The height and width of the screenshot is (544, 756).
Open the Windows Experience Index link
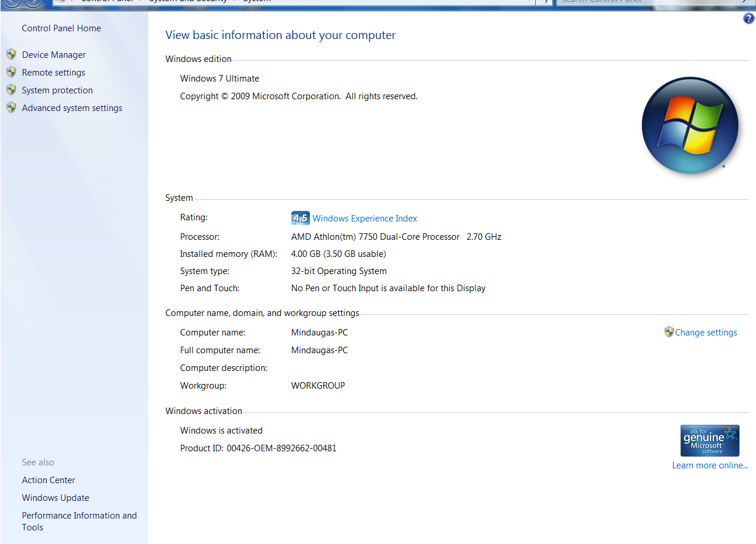[365, 219]
